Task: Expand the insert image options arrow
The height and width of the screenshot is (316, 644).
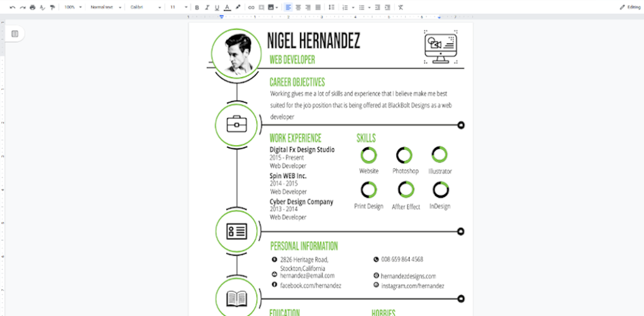Action: pos(277,8)
